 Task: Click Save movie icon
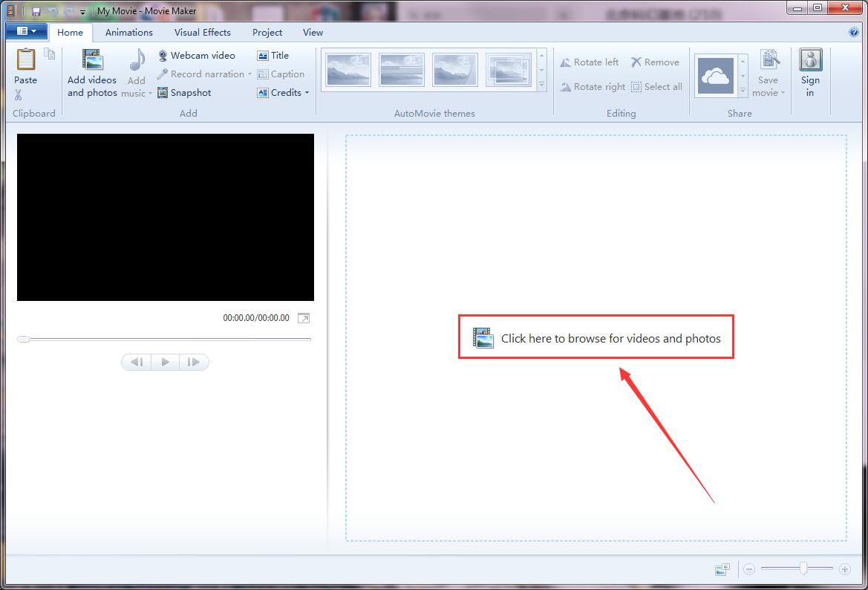769,59
